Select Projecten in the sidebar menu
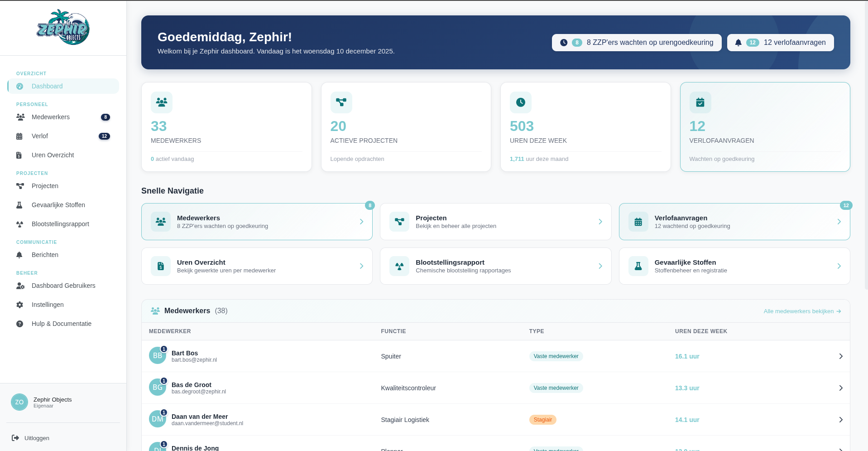 [x=45, y=186]
